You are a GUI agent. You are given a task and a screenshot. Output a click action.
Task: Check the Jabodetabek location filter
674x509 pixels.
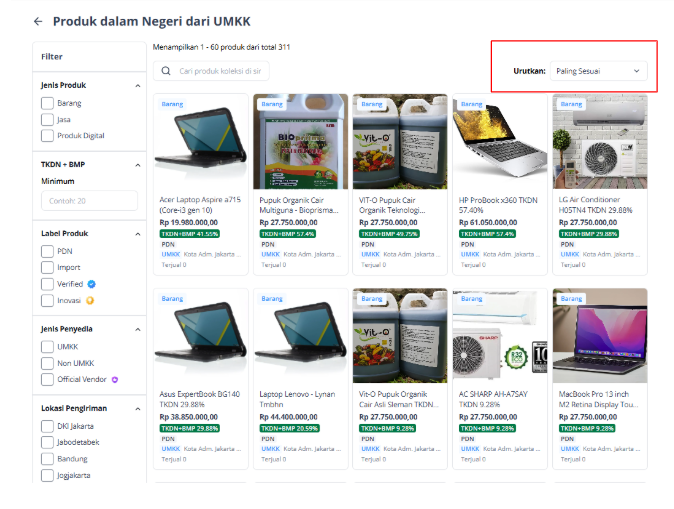[47, 442]
